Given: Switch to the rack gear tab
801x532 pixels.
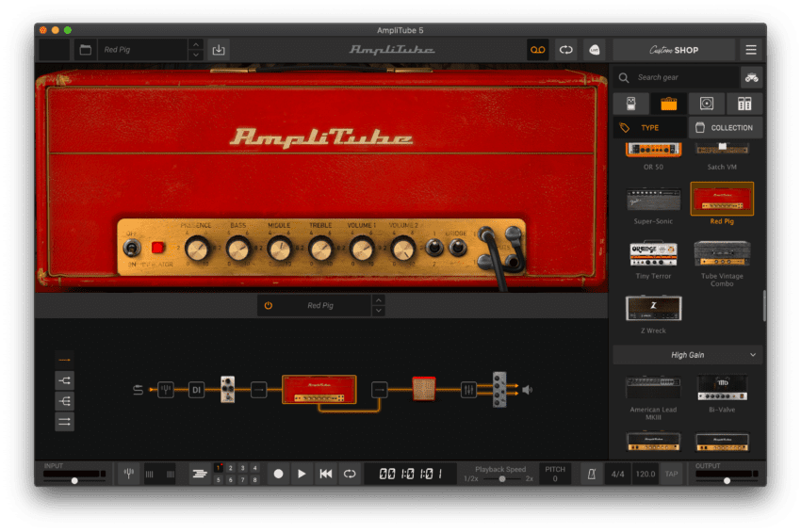Looking at the screenshot, I should [744, 104].
